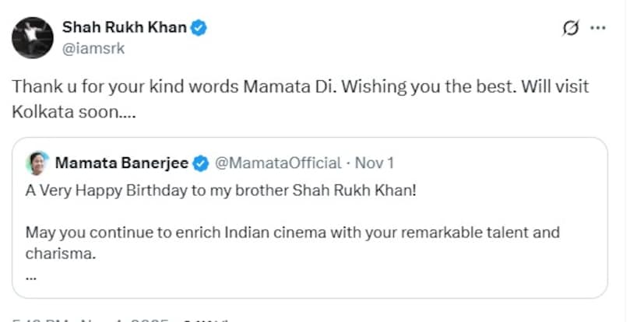Click the Nov 1 quoted tweet date
Image resolution: width=644 pixels, height=322 pixels.
pos(375,163)
